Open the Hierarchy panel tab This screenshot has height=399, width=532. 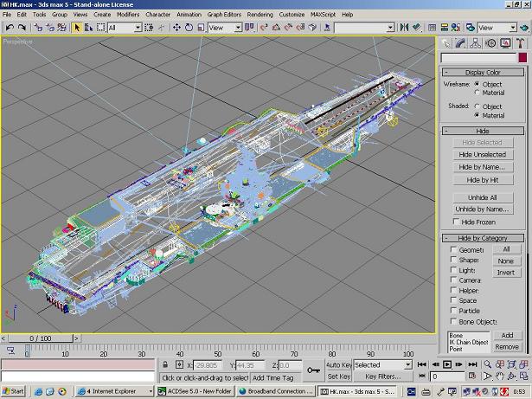tap(473, 43)
